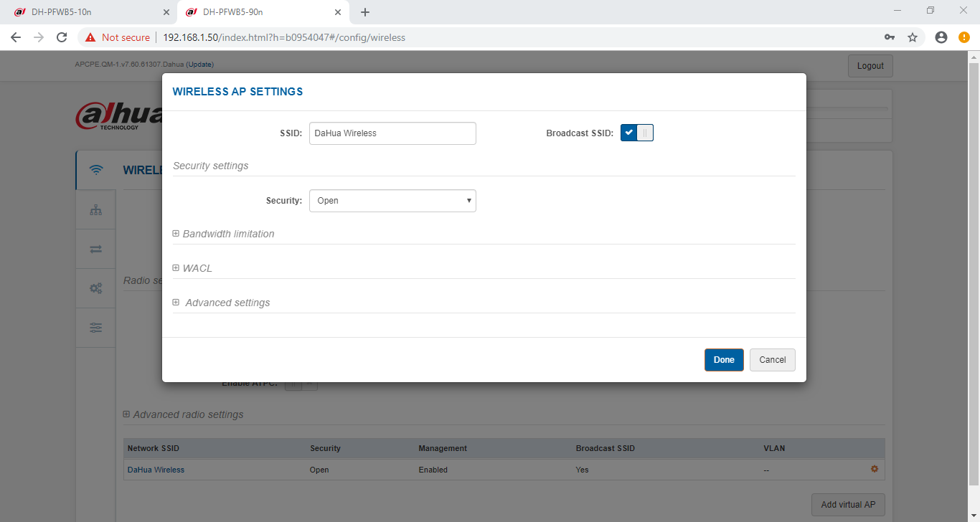Close the DH-PFWB5-10n tab
Image resolution: width=980 pixels, height=522 pixels.
(166, 12)
